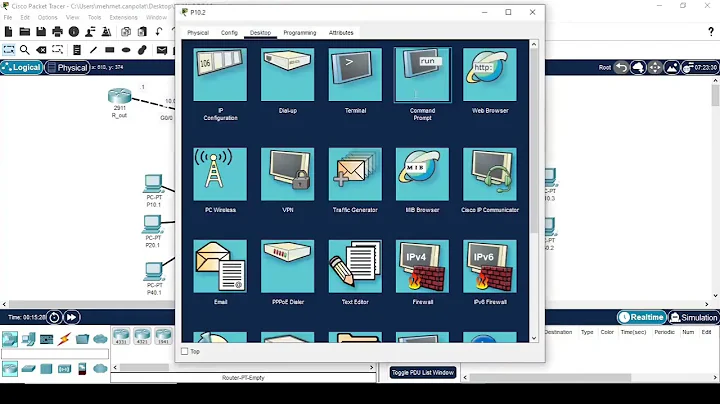Click the P10.2 desktop vertical scrollbar
This screenshot has height=404, width=720.
[x=534, y=142]
